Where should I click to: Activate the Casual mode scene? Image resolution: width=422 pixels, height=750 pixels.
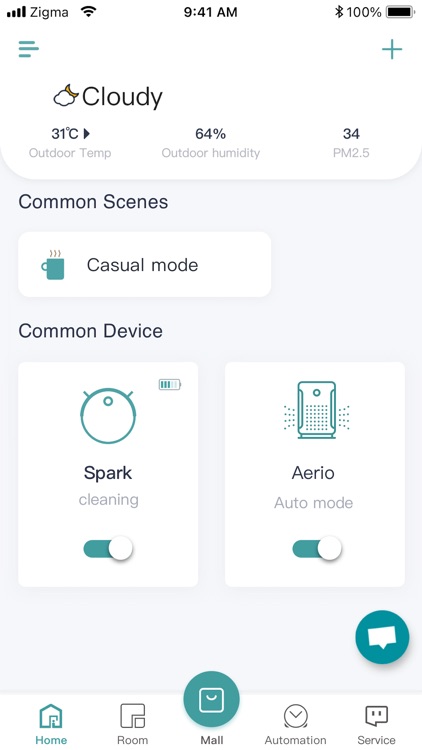tap(144, 265)
